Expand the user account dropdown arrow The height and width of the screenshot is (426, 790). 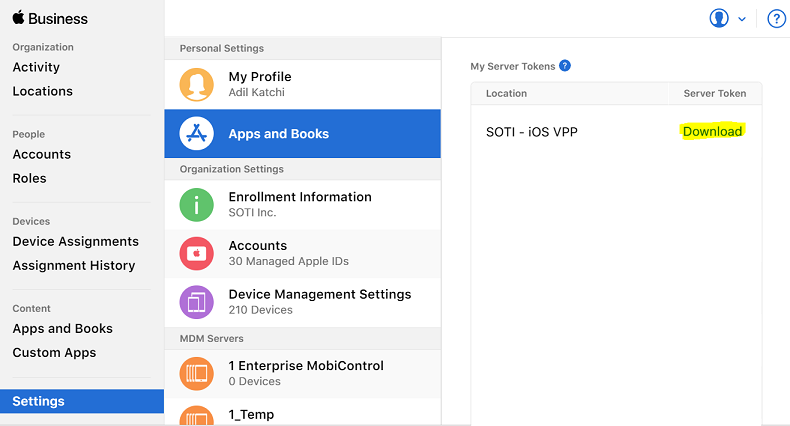(742, 19)
